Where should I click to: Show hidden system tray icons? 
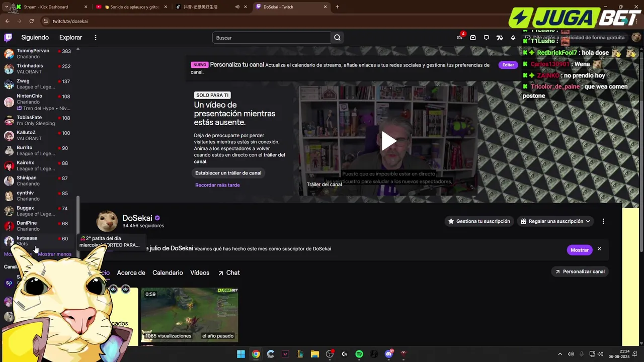(559, 354)
